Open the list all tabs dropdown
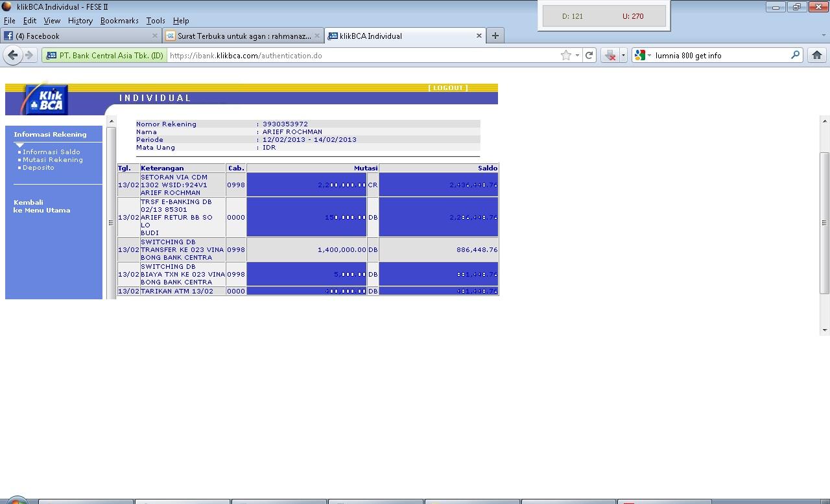This screenshot has height=504, width=830. click(x=824, y=36)
